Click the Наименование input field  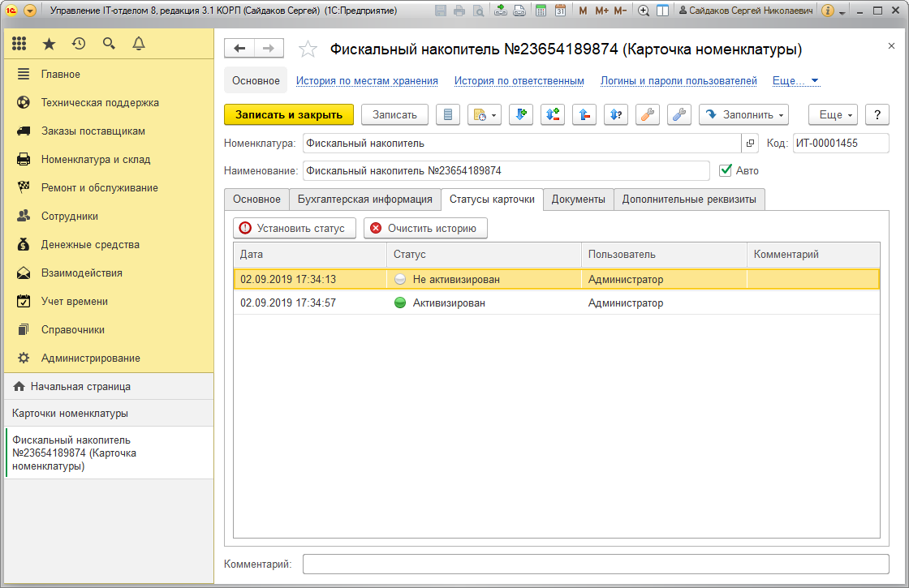(506, 170)
